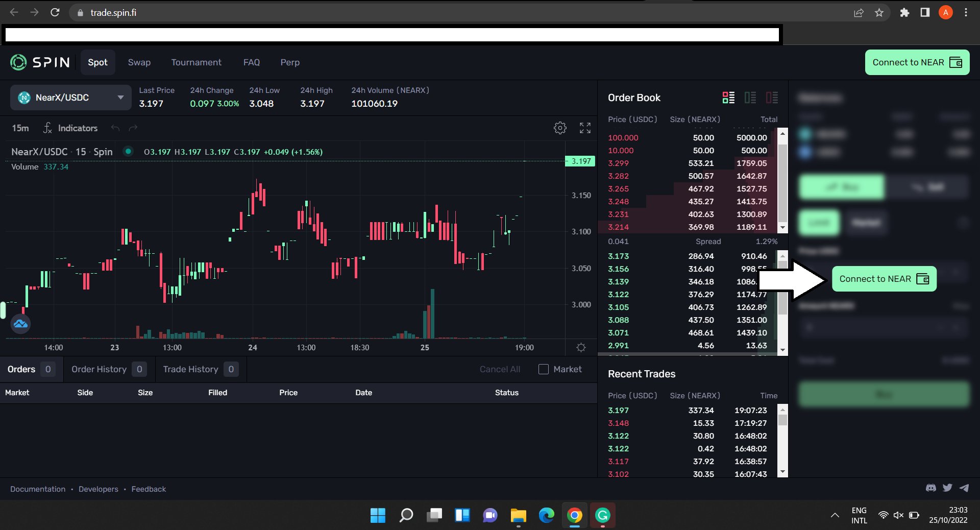Toggle the Market checkbox filter
This screenshot has width=980, height=530.
[544, 369]
